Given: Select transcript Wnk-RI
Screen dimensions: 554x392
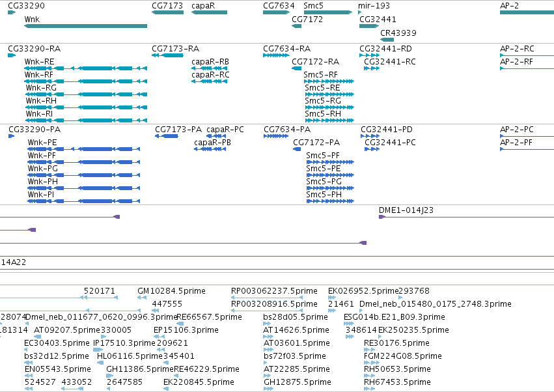Looking at the screenshot, I should [x=86, y=120].
